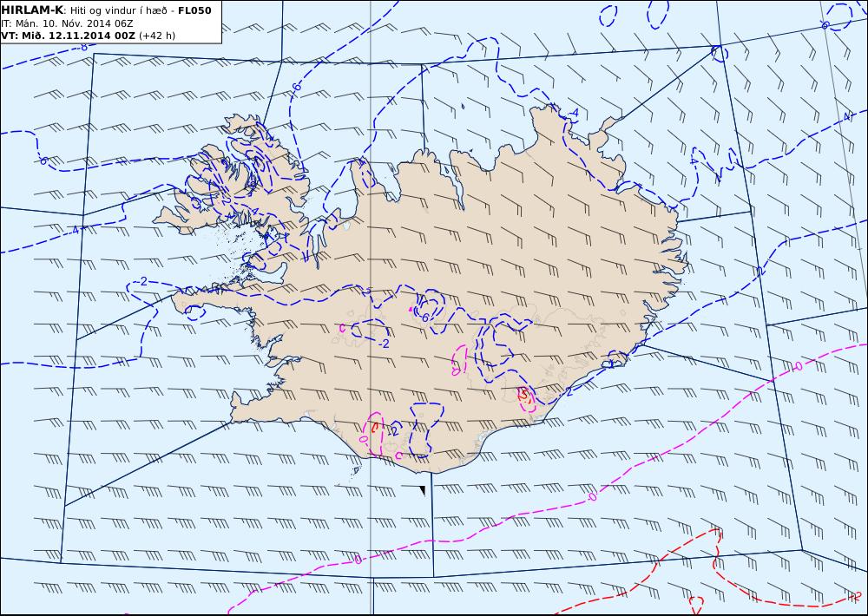
Task: Click the '0' label on the magenta isotherm nearest the east edge
Action: pyautogui.click(x=799, y=366)
